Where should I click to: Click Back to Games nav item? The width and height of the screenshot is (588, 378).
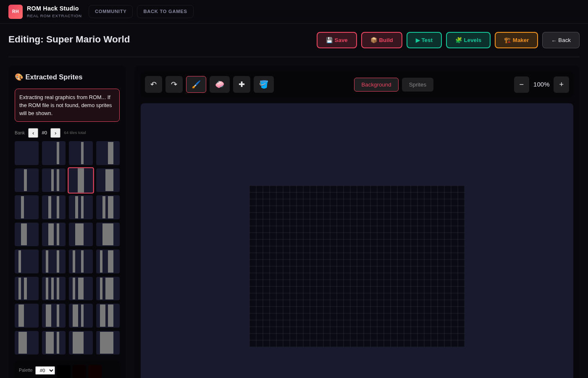click(x=165, y=11)
